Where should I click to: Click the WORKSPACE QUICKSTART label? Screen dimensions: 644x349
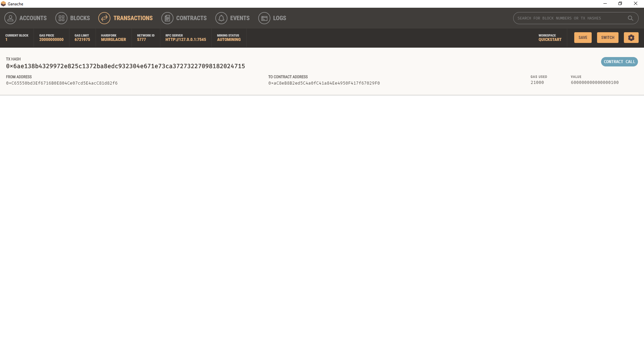pyautogui.click(x=550, y=38)
